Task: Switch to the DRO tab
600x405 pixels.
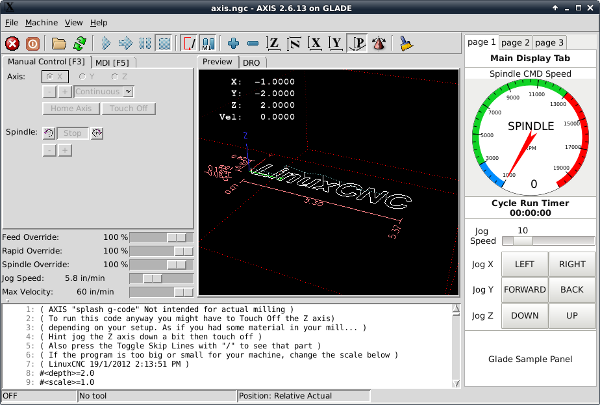Action: 251,63
